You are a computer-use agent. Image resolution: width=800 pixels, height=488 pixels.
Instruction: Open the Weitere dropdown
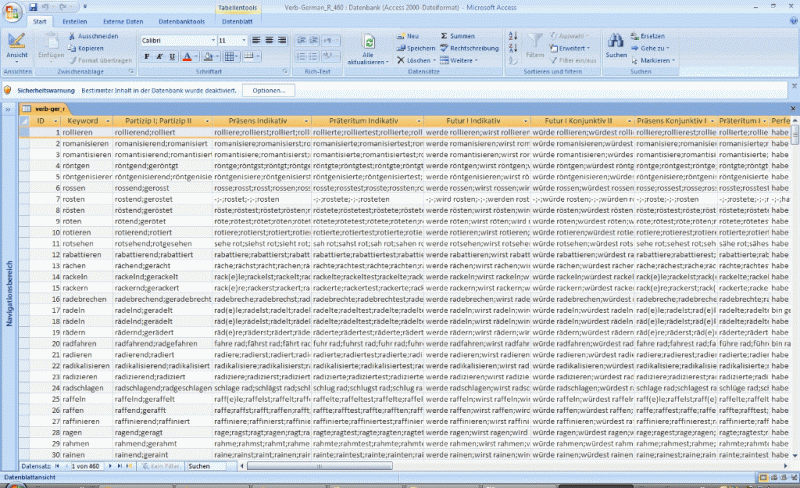pos(459,60)
